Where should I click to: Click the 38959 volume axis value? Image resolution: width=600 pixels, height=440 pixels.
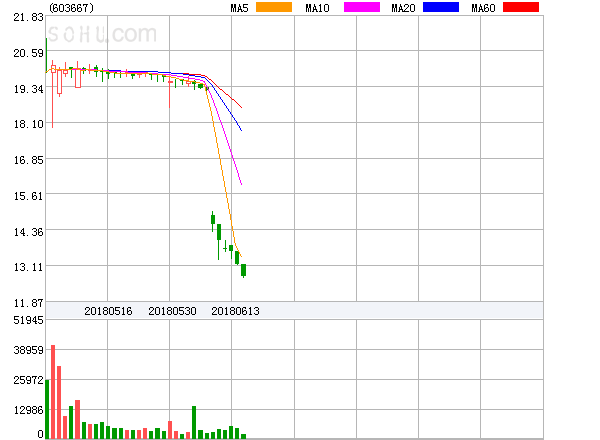pos(28,350)
